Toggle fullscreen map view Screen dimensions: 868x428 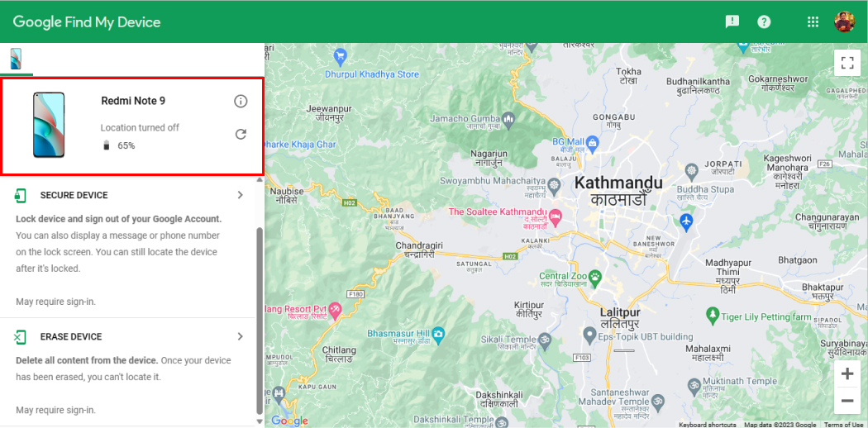click(847, 63)
